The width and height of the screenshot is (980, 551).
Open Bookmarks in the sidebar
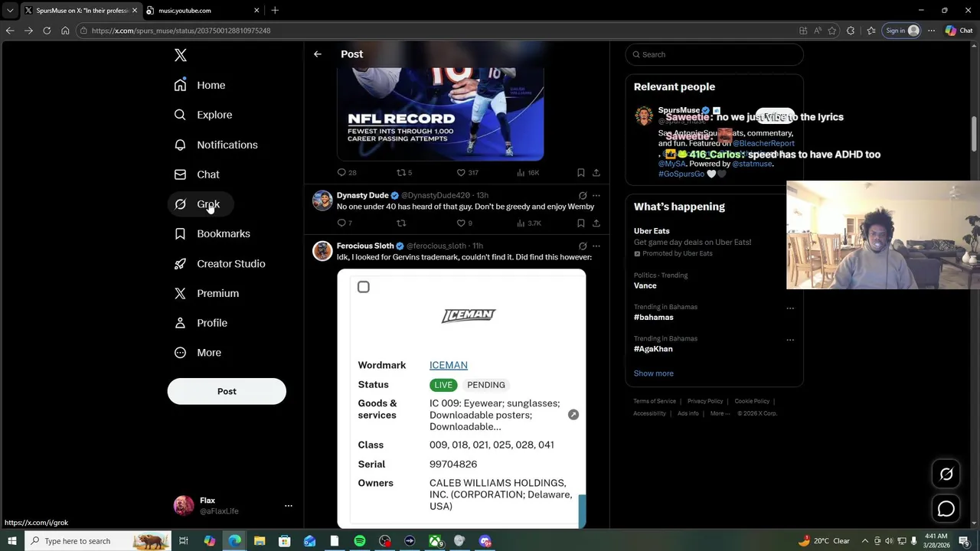pos(212,233)
